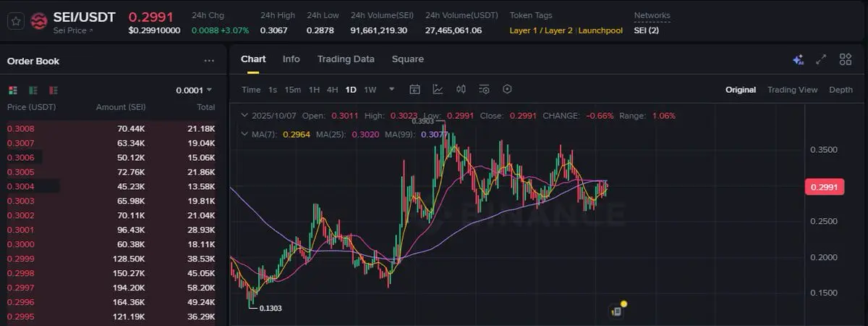This screenshot has height=326, width=868.
Task: Open the order book precision 0.0001 dropdown
Action: tap(194, 91)
